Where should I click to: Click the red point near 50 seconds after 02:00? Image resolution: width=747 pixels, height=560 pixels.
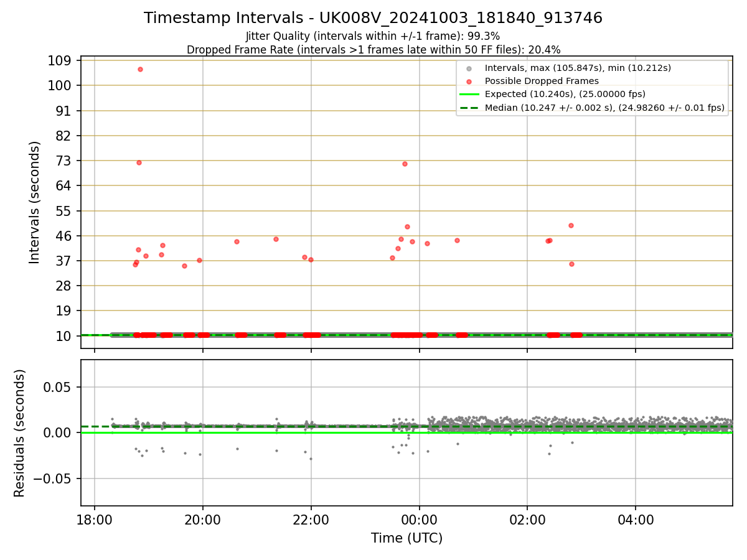[x=571, y=225]
